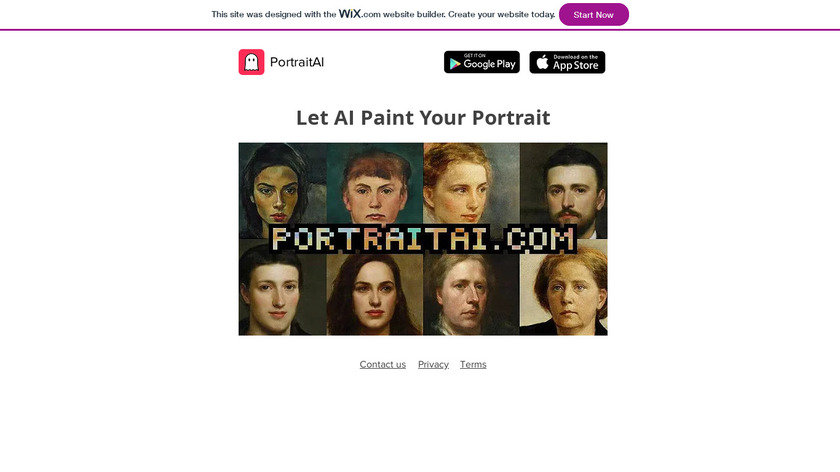
Task: Select the red-haired boy portrait on teal background
Action: [375, 183]
